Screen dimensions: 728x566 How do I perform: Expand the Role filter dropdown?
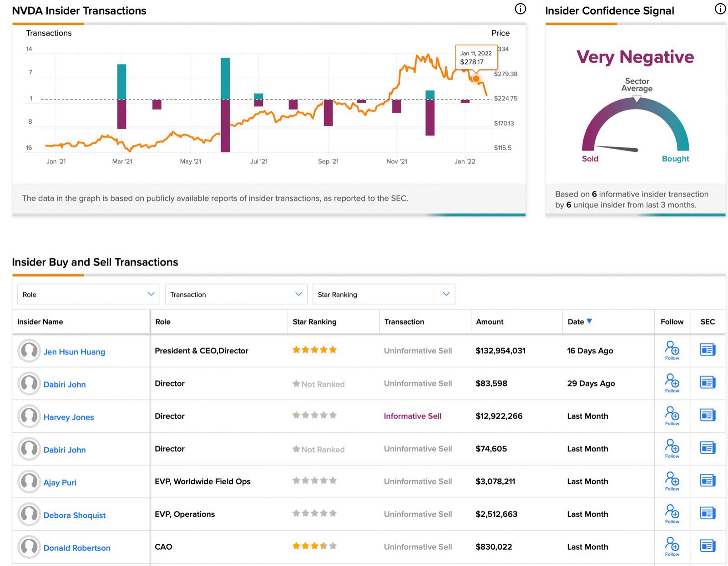(89, 294)
